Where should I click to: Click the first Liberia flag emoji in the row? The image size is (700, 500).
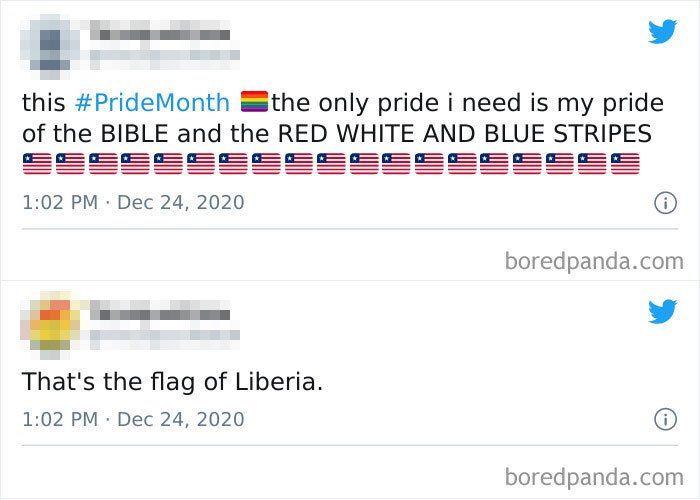37,164
